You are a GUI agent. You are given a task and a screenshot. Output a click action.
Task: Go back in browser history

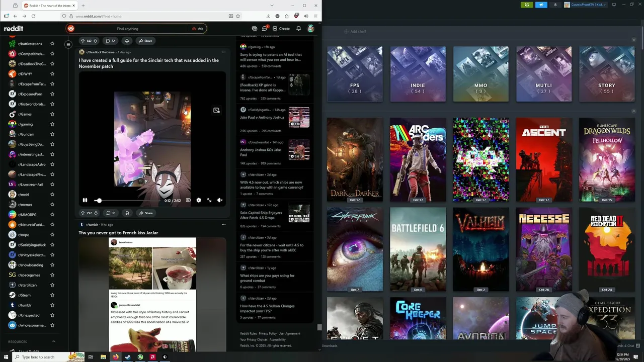pyautogui.click(x=15, y=16)
